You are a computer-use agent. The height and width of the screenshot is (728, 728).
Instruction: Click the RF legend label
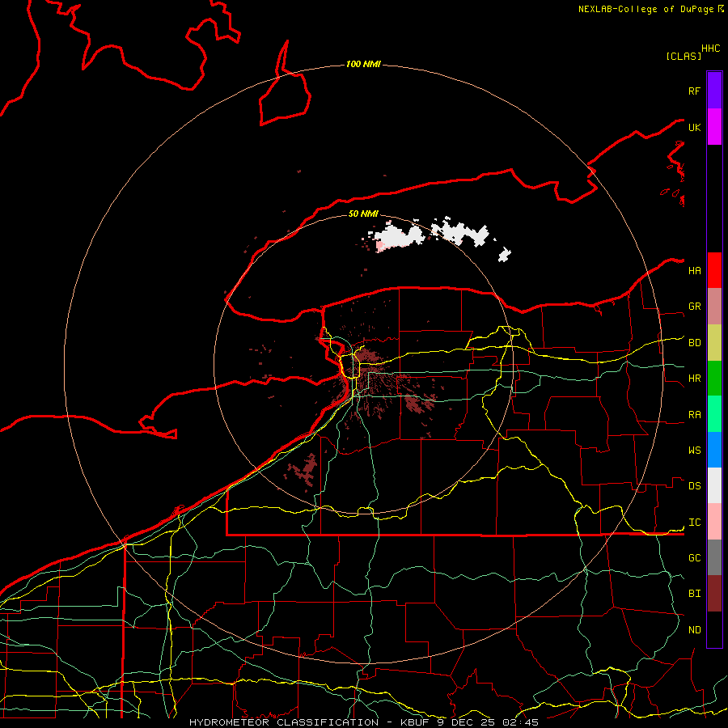[694, 91]
